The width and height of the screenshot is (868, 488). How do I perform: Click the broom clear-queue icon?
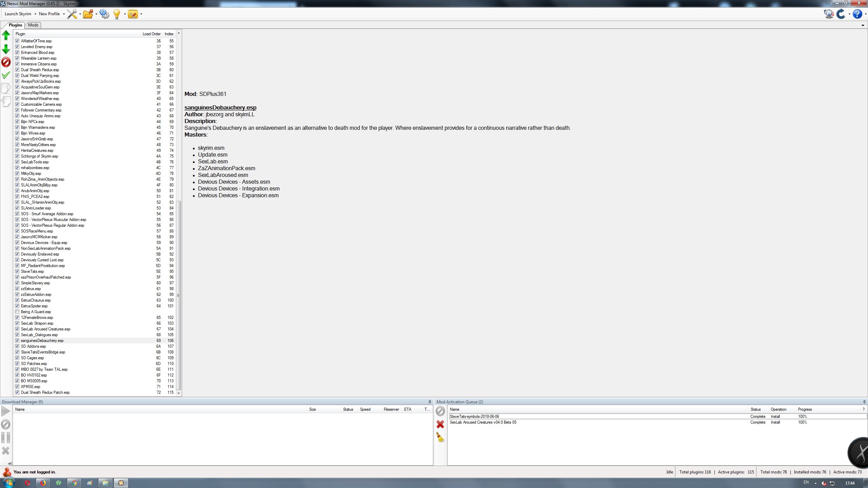pos(440,437)
